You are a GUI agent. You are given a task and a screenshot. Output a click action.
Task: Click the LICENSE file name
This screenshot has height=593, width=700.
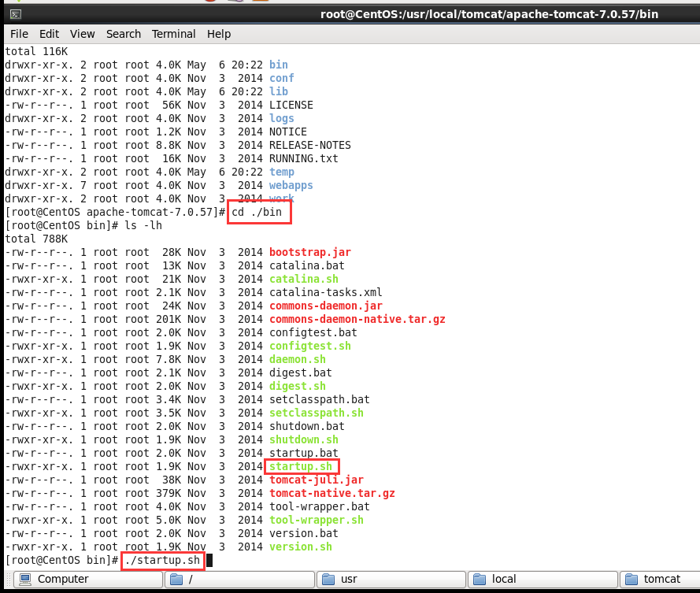click(x=291, y=105)
